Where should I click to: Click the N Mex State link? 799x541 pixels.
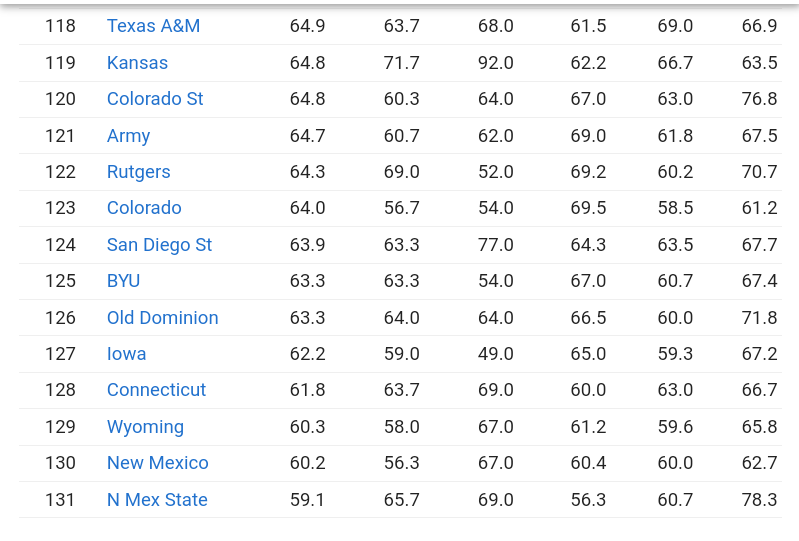click(x=157, y=500)
